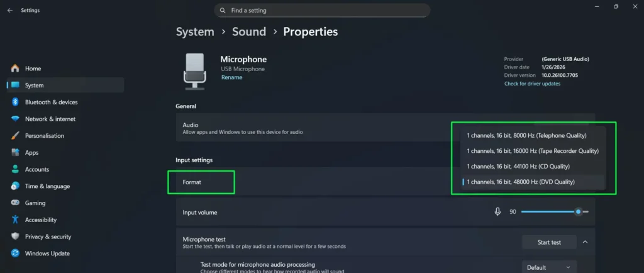This screenshot has height=273, width=644.
Task: Click the Audio setting row
Action: (386, 128)
